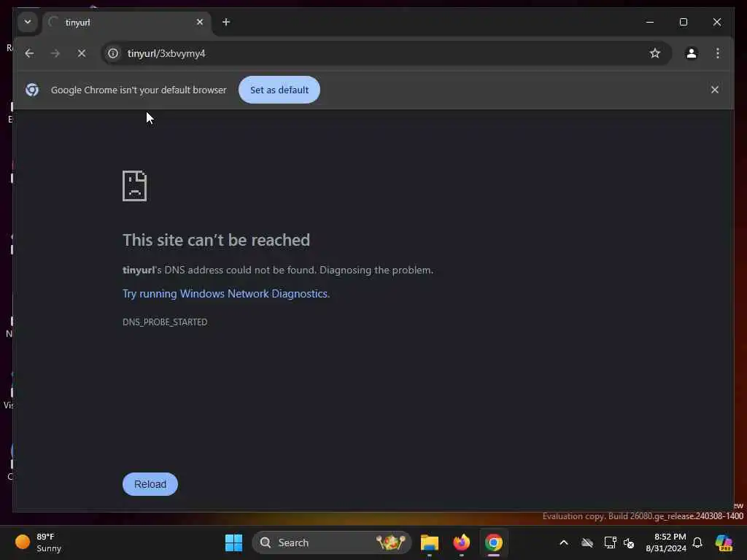This screenshot has height=560, width=747.
Task: Bookmark this tab with the star icon
Action: [x=655, y=53]
